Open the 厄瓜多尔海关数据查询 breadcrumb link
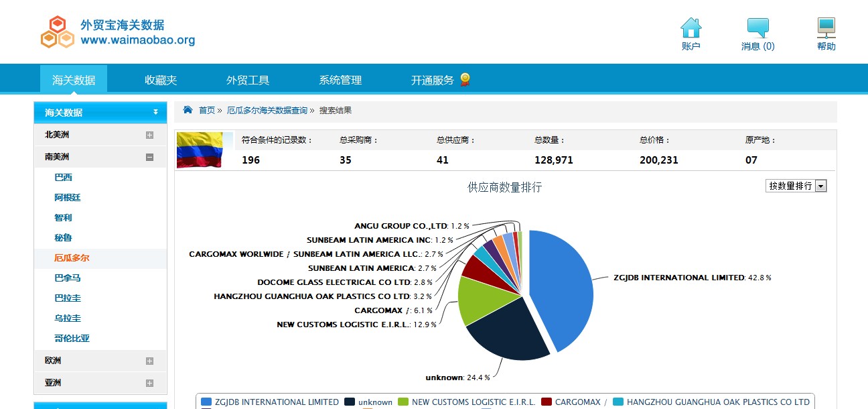Image resolution: width=868 pixels, height=409 pixels. (267, 110)
